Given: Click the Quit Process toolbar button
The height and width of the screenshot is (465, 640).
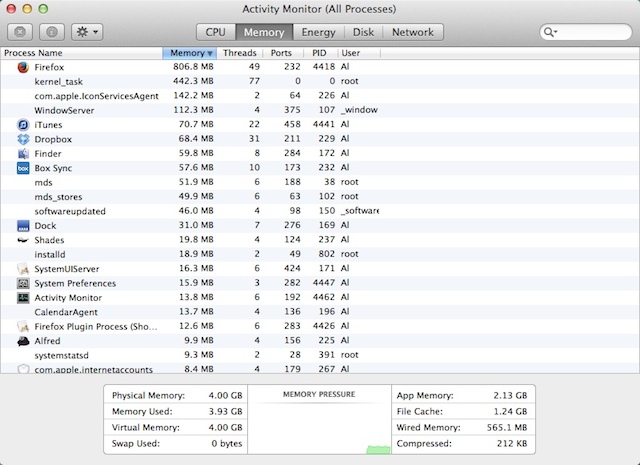Looking at the screenshot, I should (20, 32).
